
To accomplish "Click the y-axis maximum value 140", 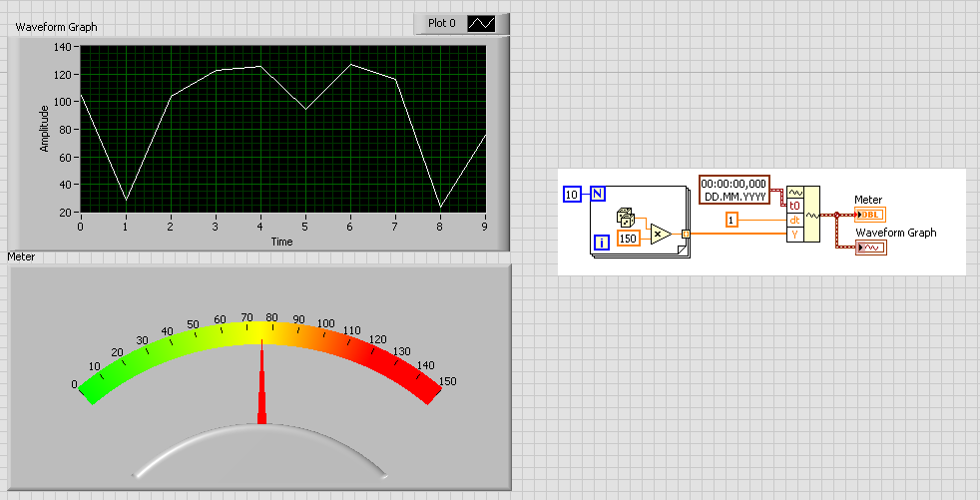I will 63,47.
